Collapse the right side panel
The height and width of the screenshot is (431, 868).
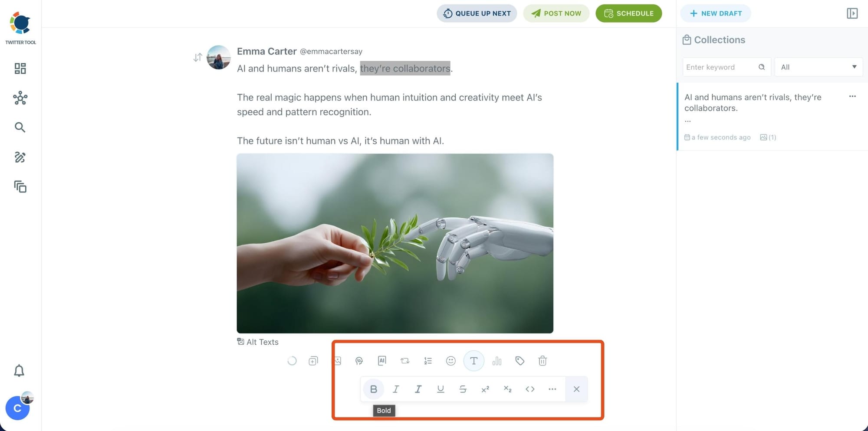pos(852,13)
